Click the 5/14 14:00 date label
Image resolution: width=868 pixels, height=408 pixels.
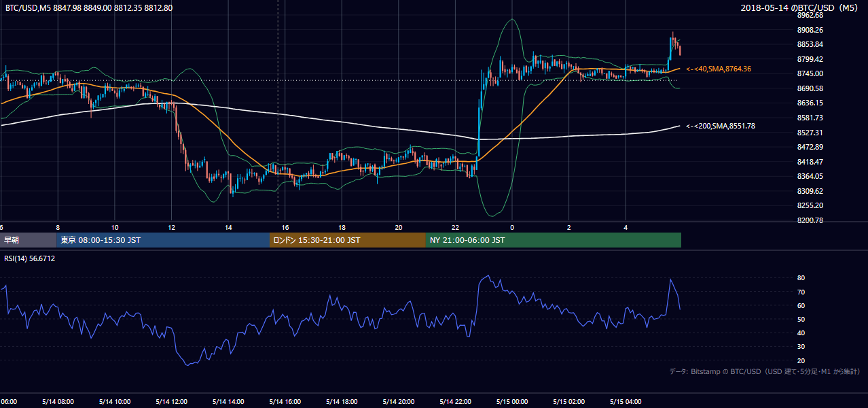228,402
